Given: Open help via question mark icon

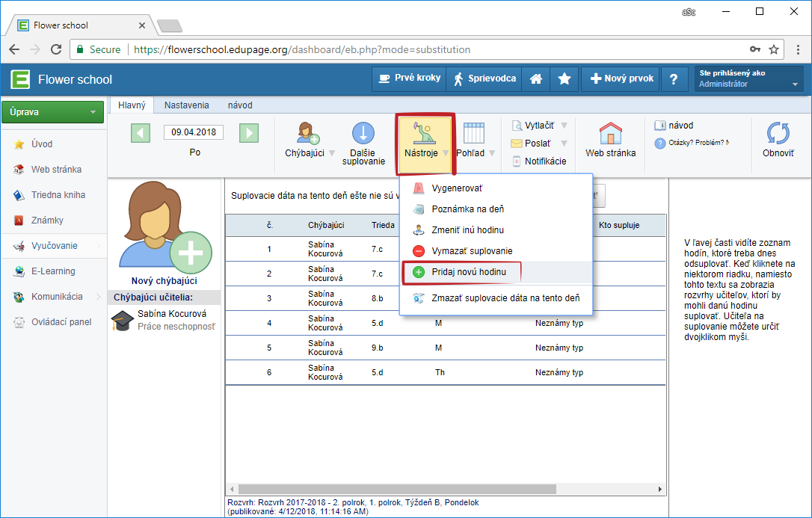Looking at the screenshot, I should tap(673, 79).
